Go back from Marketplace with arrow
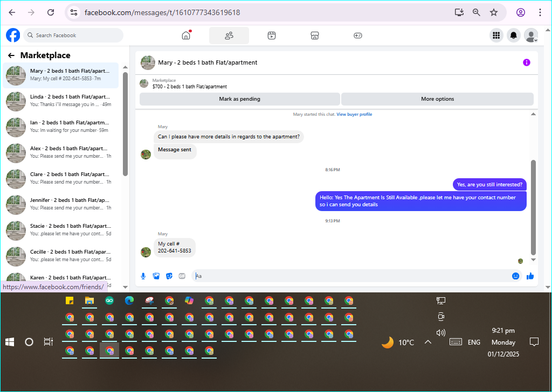The image size is (552, 392). [11, 55]
